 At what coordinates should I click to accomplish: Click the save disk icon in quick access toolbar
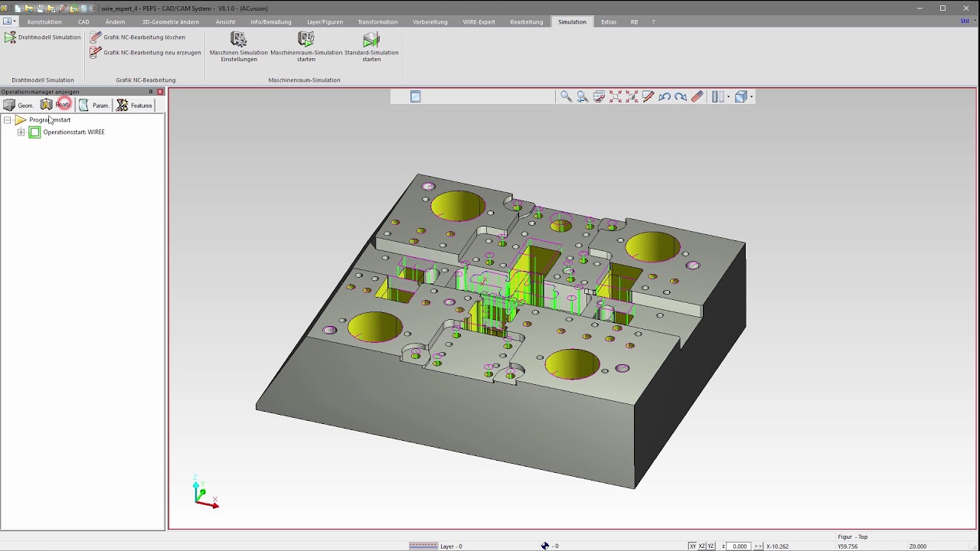[39, 8]
